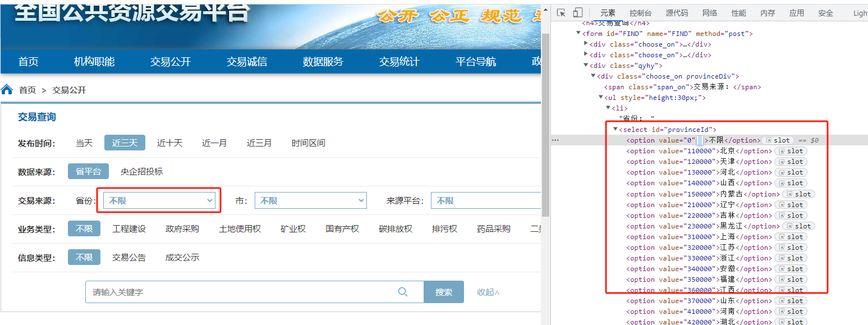This screenshot has width=868, height=325.
Task: Select 排污权 business type
Action: (x=444, y=228)
